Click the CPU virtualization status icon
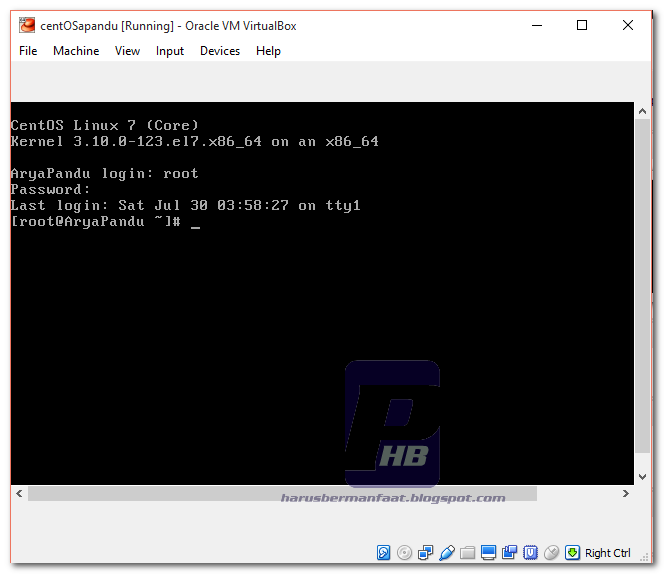The height and width of the screenshot is (574, 664). tap(530, 552)
